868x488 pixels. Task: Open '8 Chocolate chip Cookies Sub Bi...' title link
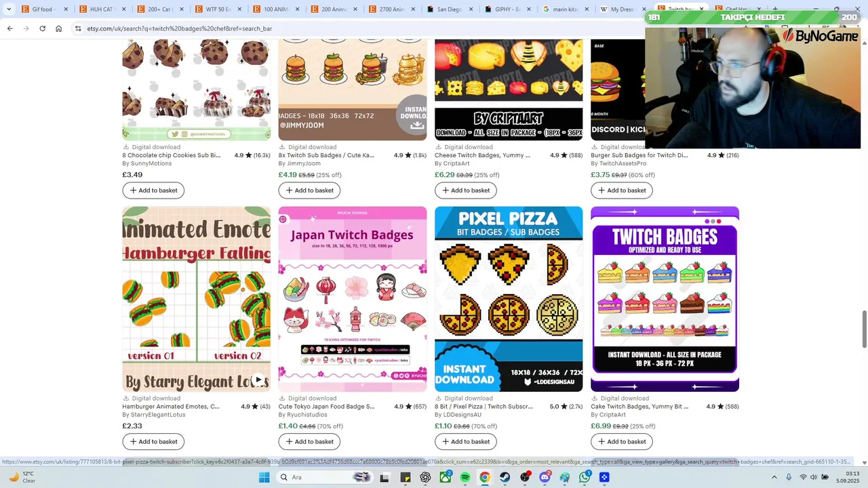coord(172,155)
